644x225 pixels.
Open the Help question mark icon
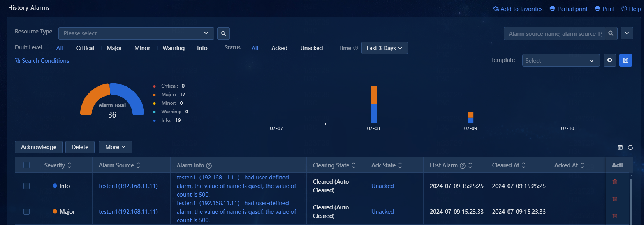(x=624, y=9)
